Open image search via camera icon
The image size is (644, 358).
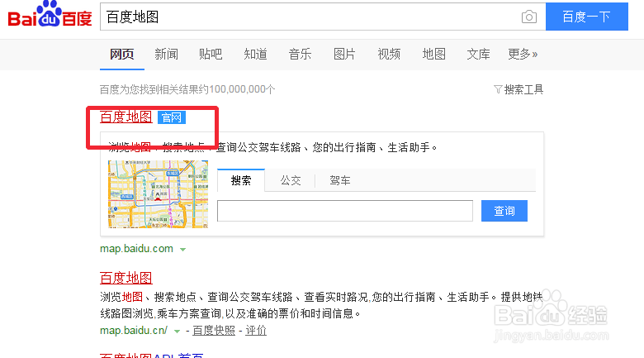[529, 17]
